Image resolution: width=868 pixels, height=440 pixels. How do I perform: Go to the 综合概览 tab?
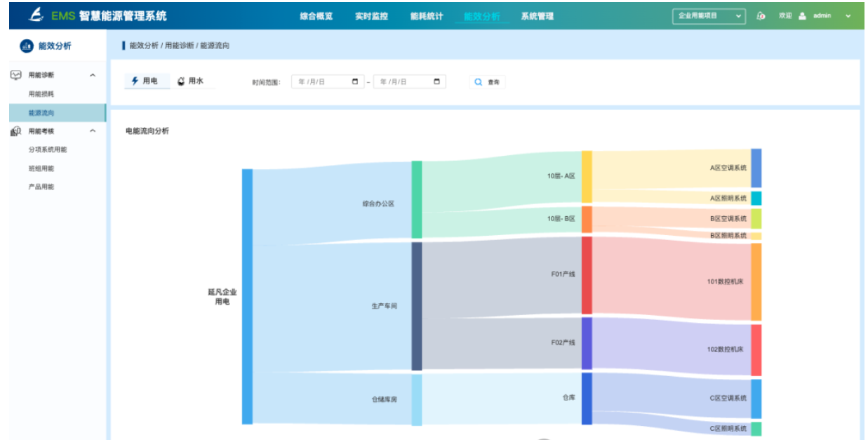(x=316, y=16)
